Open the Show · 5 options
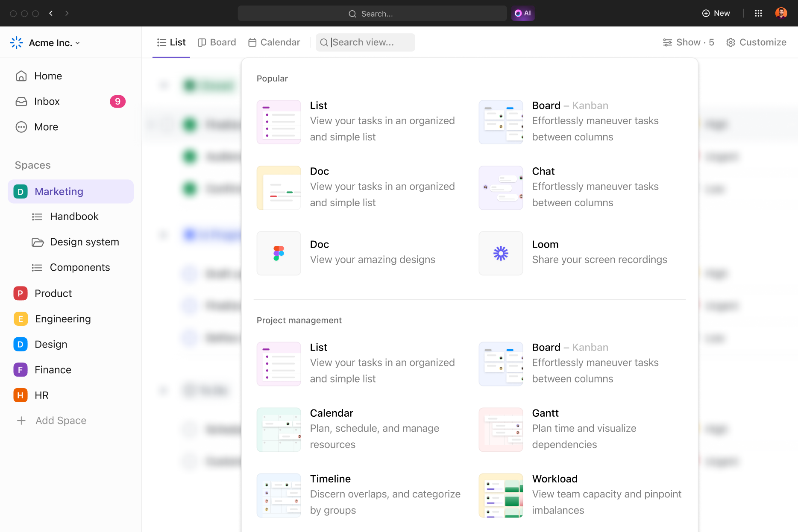This screenshot has width=798, height=532. (x=688, y=42)
